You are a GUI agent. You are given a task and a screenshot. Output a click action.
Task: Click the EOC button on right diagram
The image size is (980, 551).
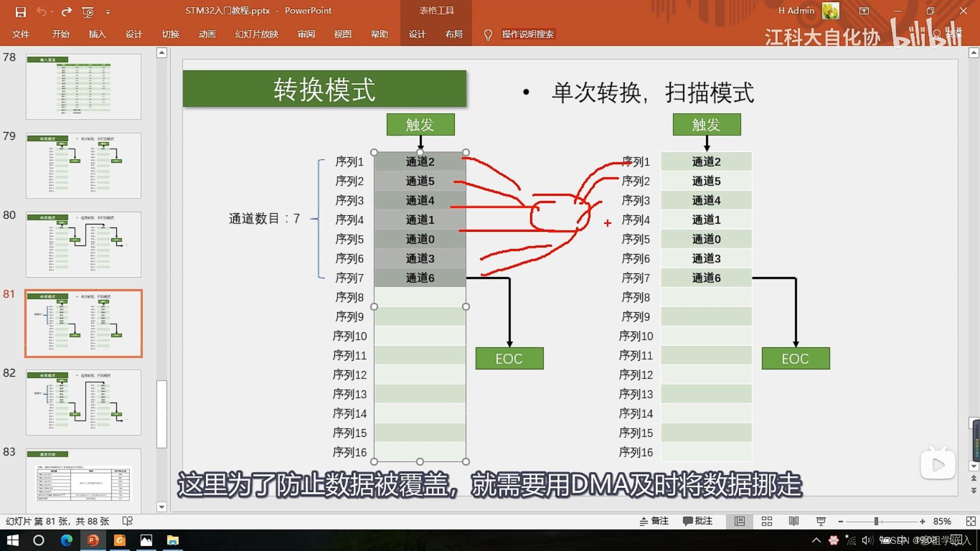[797, 358]
